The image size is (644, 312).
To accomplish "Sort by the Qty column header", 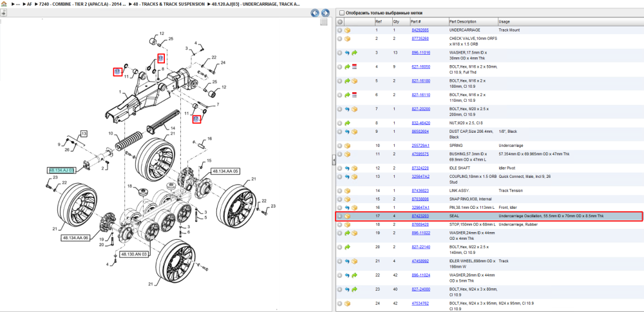I will 400,21.
